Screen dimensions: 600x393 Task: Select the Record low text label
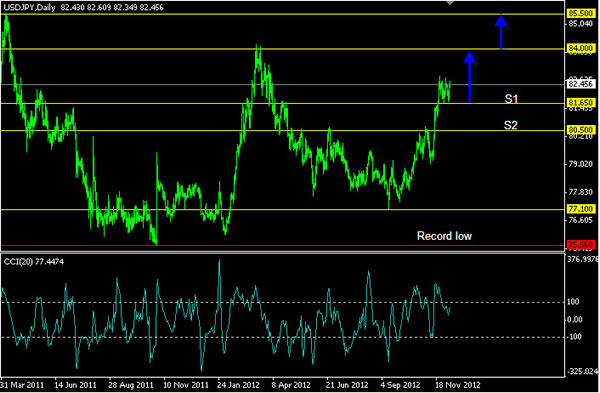pos(444,236)
